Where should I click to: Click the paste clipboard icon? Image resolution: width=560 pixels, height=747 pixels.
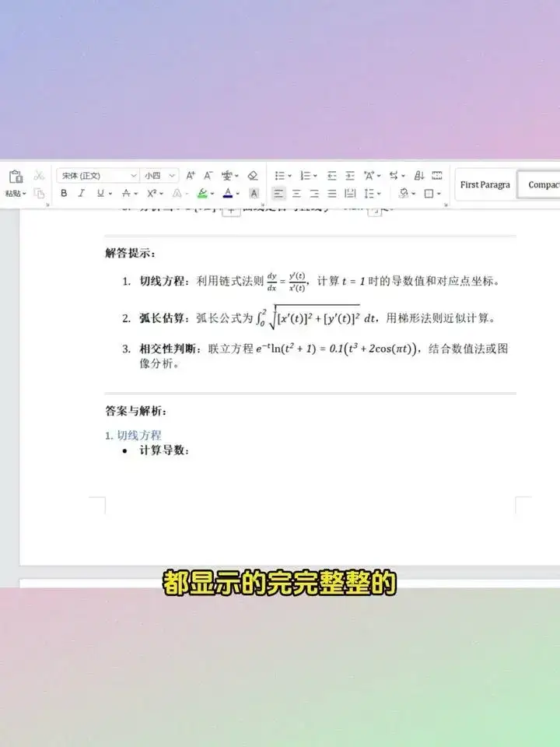pyautogui.click(x=16, y=176)
